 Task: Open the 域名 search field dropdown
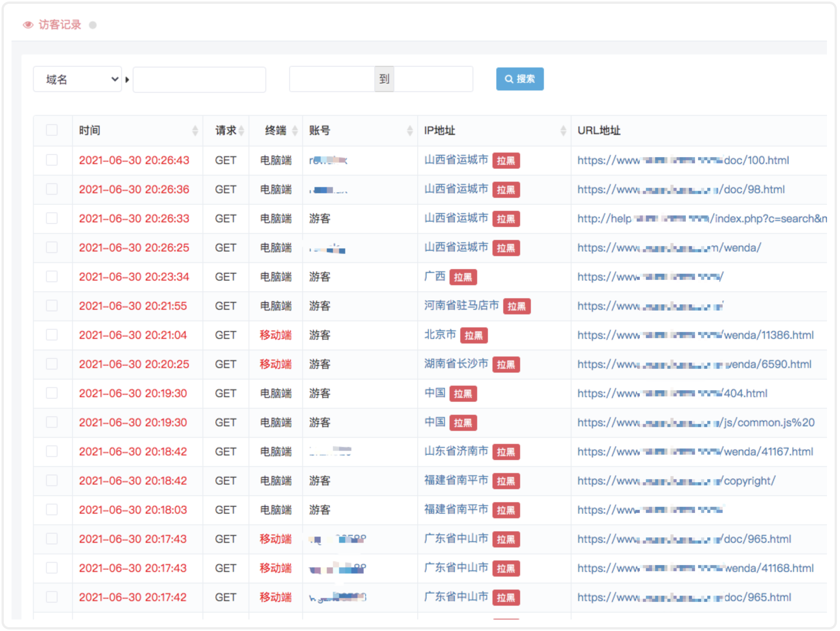pos(77,79)
